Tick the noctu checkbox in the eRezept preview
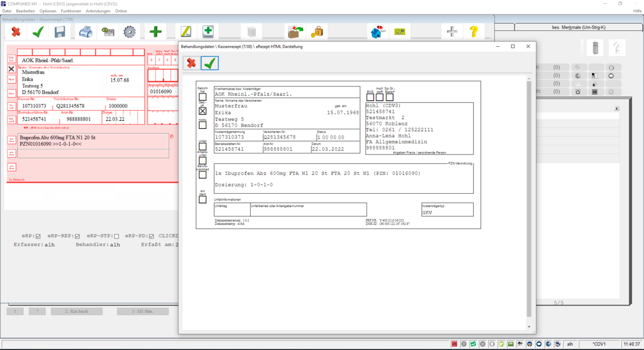Image resolution: width=644 pixels, height=350 pixels. click(x=202, y=125)
